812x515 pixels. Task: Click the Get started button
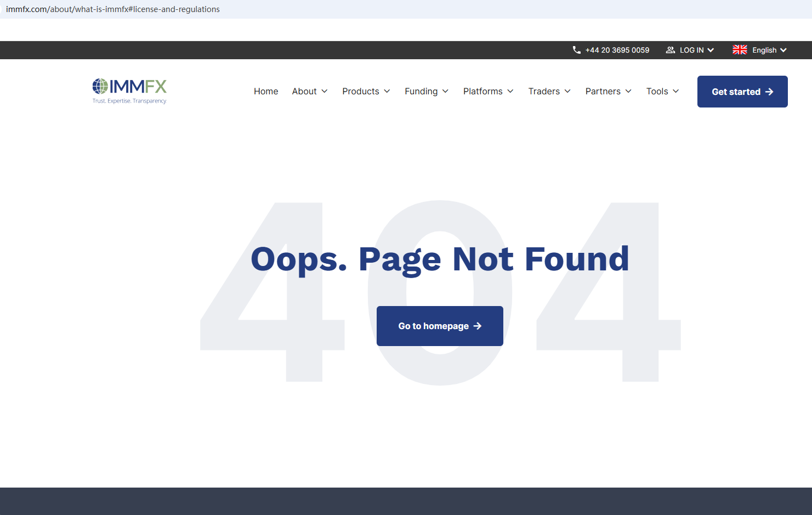[x=742, y=92]
